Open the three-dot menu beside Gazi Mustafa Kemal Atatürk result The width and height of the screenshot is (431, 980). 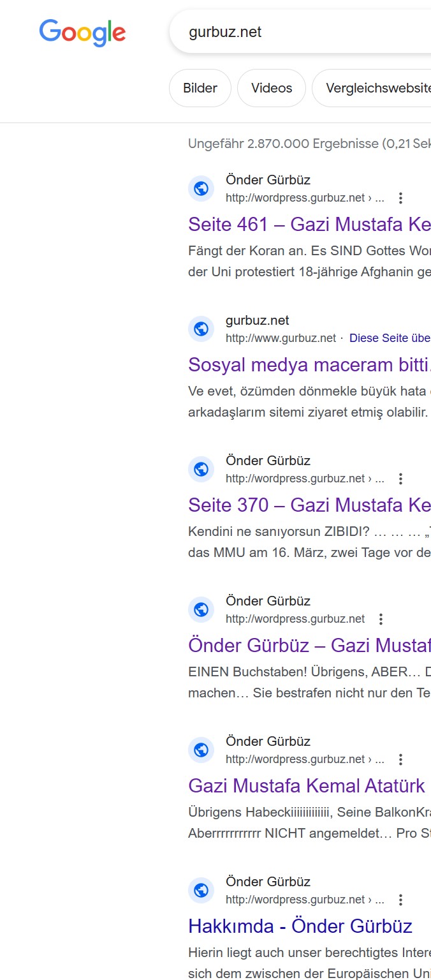coord(400,759)
